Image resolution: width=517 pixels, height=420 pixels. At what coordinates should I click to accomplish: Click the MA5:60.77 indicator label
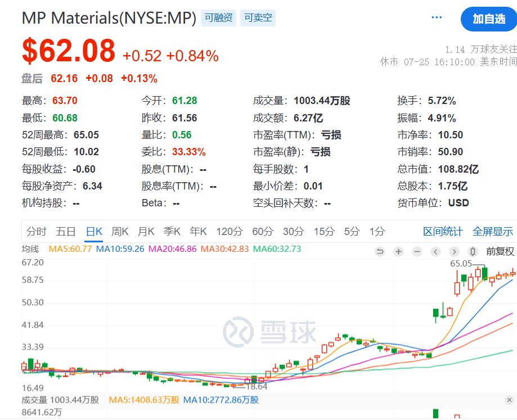[x=70, y=249]
